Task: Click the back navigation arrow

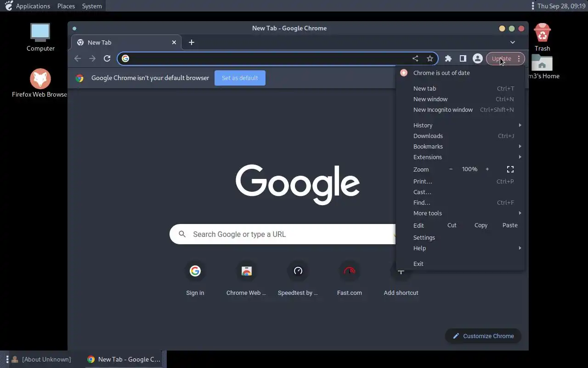Action: pos(78,58)
